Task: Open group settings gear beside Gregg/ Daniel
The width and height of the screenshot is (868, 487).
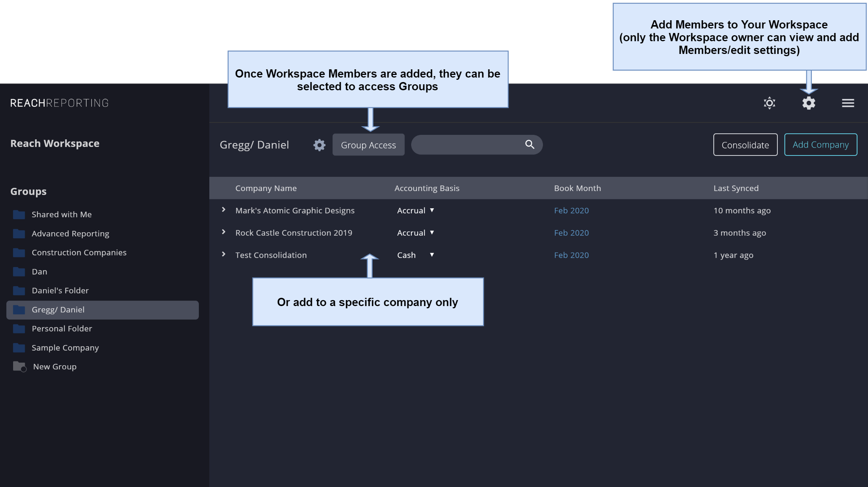Action: coord(319,145)
